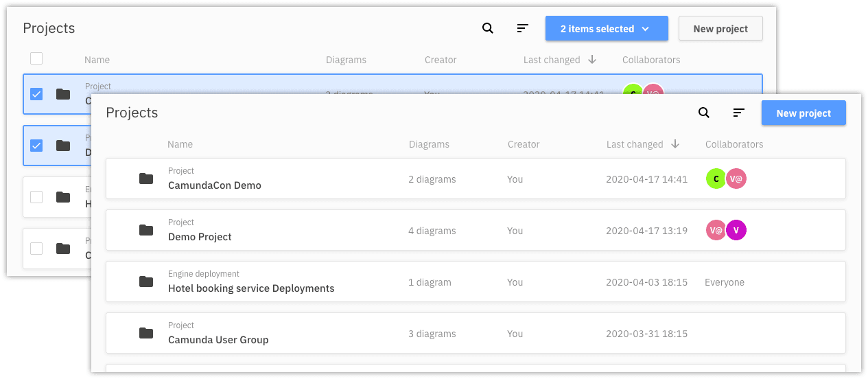The height and width of the screenshot is (379, 868).
Task: Click 4 diagrams cell of Demo Project
Action: click(432, 231)
